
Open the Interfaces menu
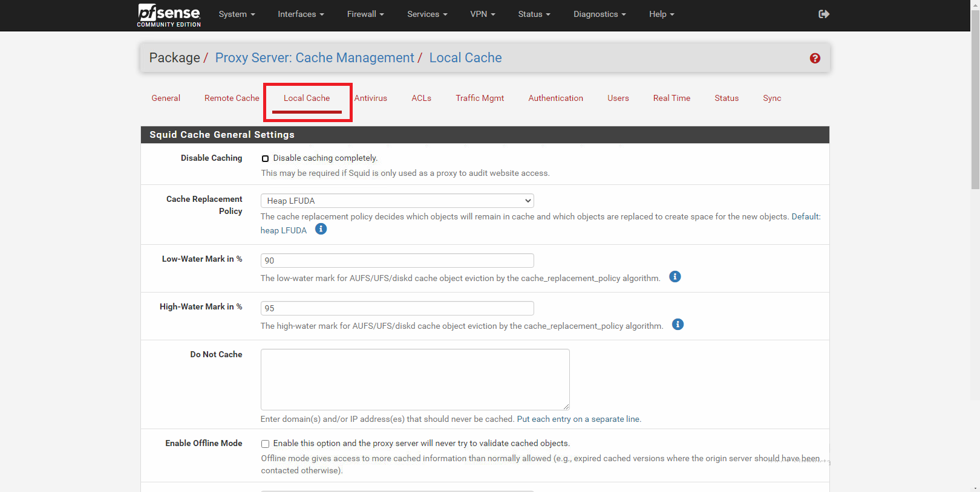click(301, 14)
